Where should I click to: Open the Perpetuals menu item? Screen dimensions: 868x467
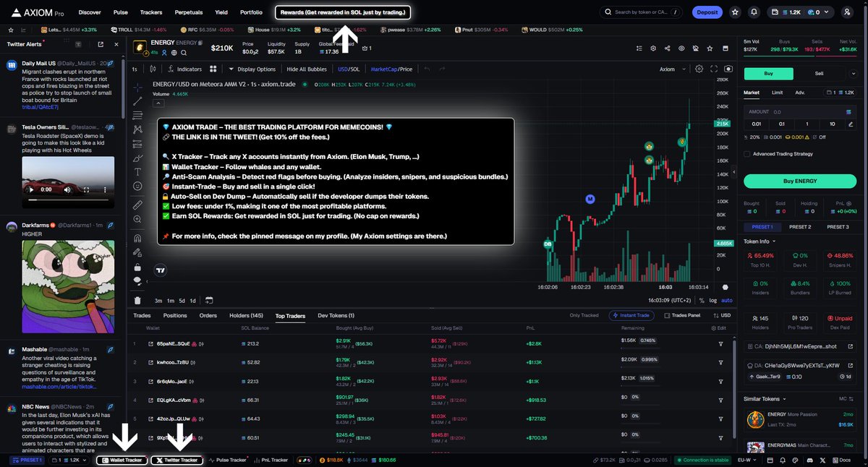click(x=189, y=12)
